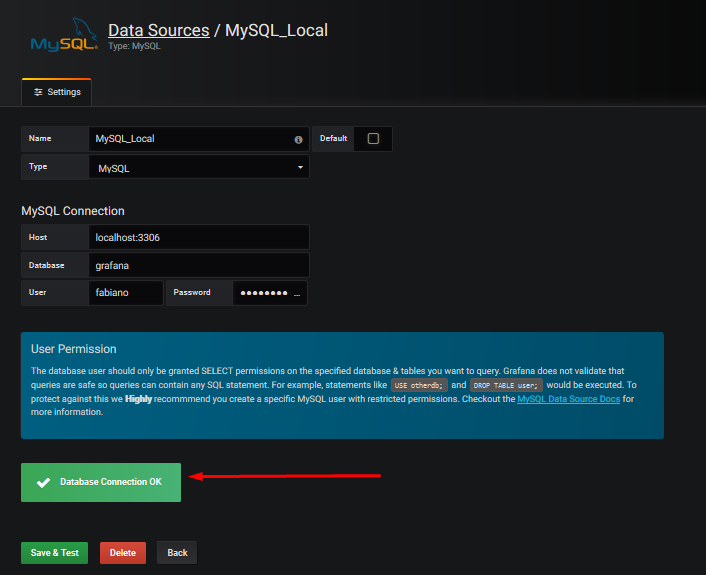This screenshot has width=706, height=575.
Task: Toggle the Default checkbox
Action: [373, 139]
